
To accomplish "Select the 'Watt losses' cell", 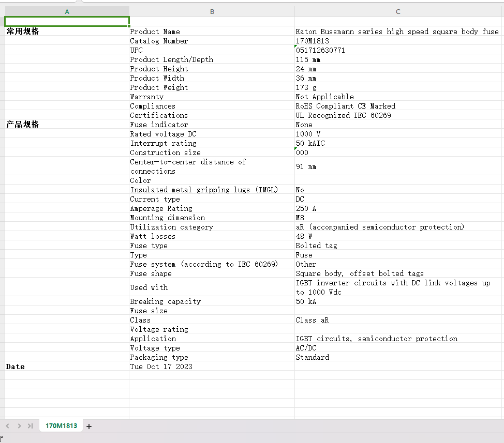I will [212, 236].
